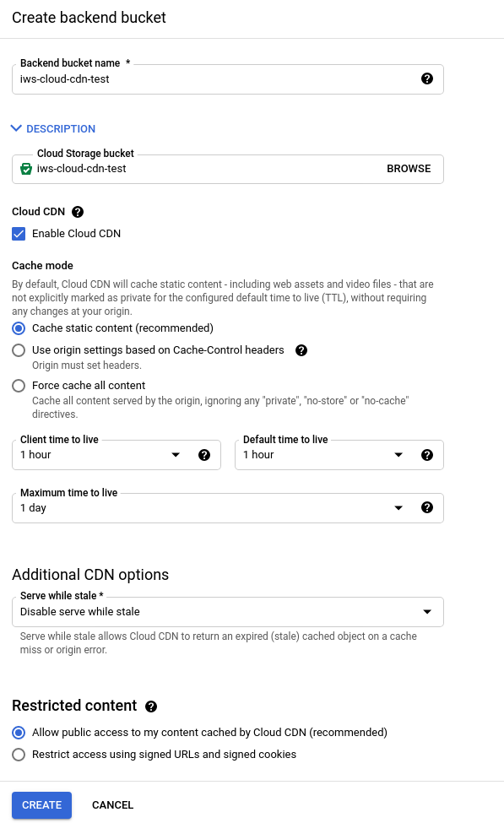Open Default time to live help tooltip
The height and width of the screenshot is (823, 504).
tap(427, 455)
